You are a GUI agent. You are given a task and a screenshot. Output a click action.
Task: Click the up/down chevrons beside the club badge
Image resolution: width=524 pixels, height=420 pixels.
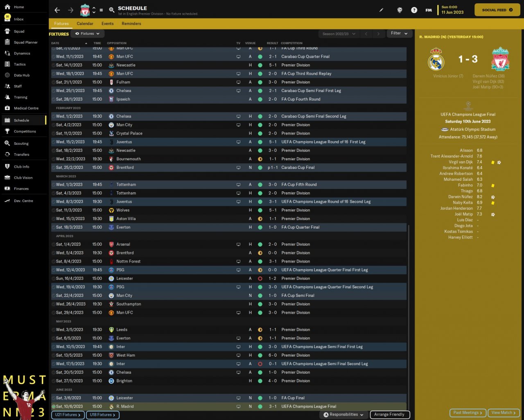pos(94,10)
